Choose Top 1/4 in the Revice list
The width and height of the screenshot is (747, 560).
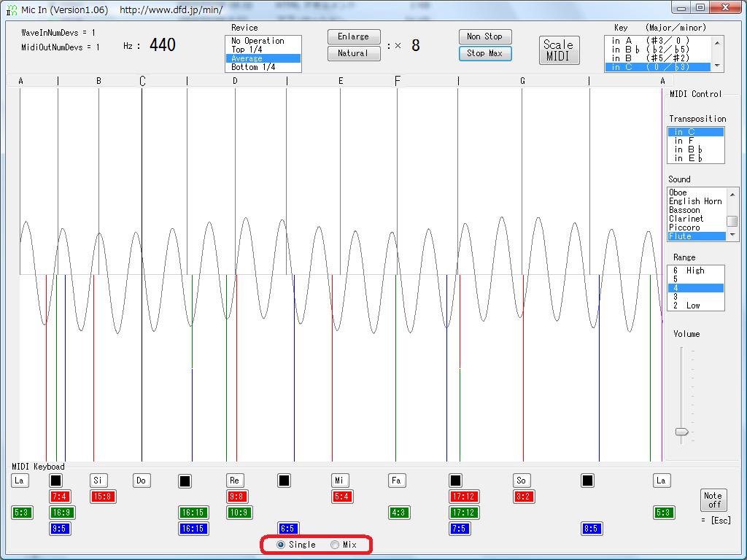tap(263, 50)
